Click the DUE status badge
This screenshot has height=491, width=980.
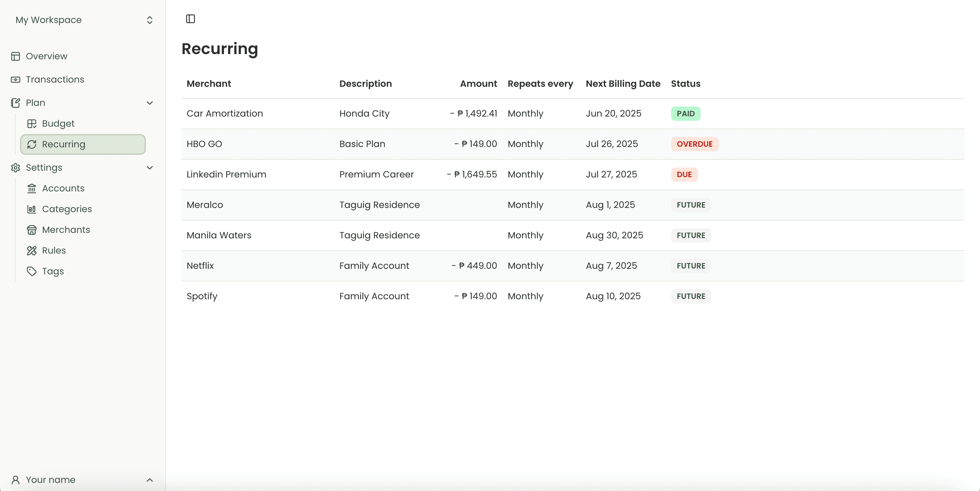click(x=684, y=175)
